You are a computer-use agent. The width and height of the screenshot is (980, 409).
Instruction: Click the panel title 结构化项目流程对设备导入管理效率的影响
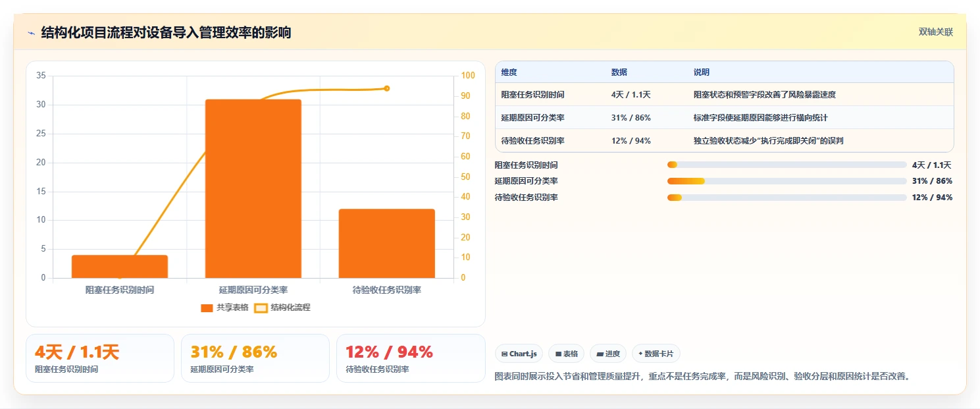pos(166,33)
